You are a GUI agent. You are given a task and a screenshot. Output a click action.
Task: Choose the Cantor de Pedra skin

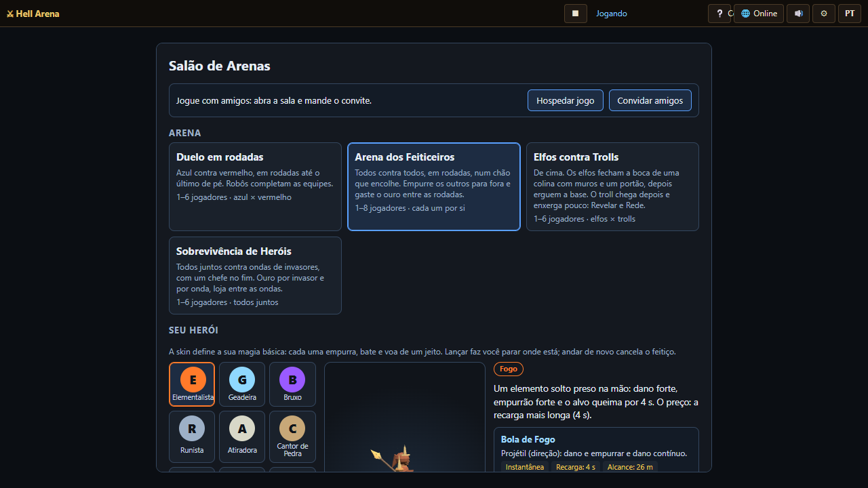(292, 436)
